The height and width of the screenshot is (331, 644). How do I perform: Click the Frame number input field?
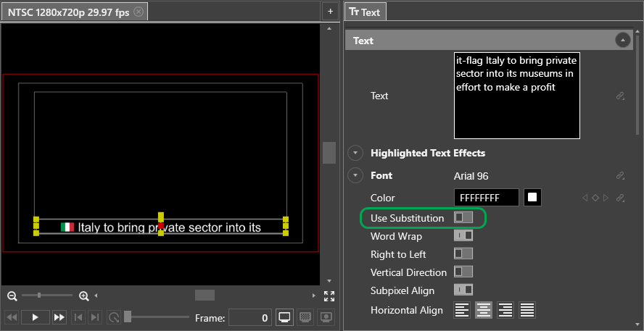(250, 317)
